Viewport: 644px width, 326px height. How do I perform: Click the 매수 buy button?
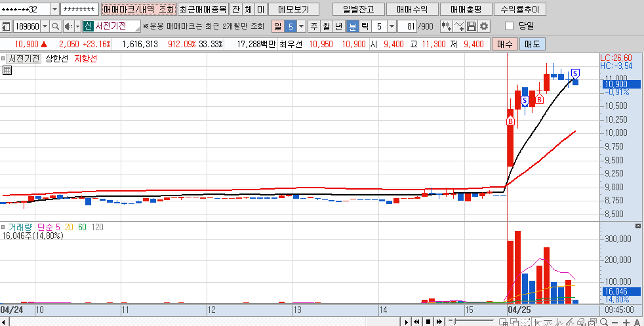pos(504,44)
